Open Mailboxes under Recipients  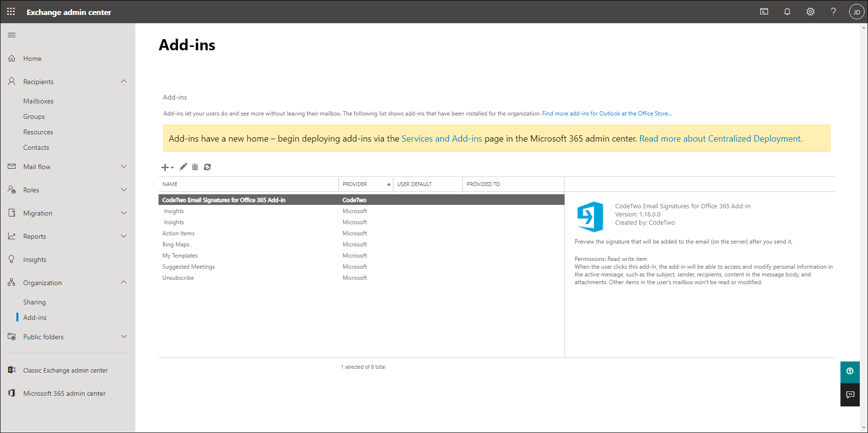(38, 101)
